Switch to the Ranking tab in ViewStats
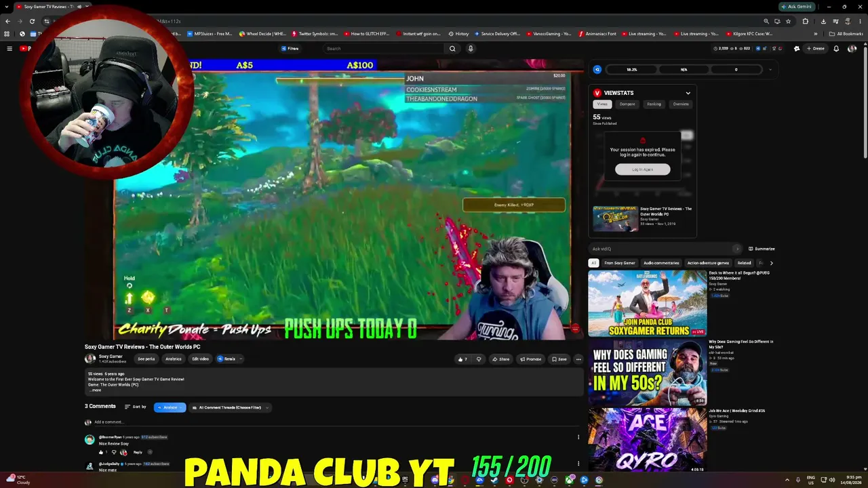This screenshot has height=488, width=868. coord(654,104)
